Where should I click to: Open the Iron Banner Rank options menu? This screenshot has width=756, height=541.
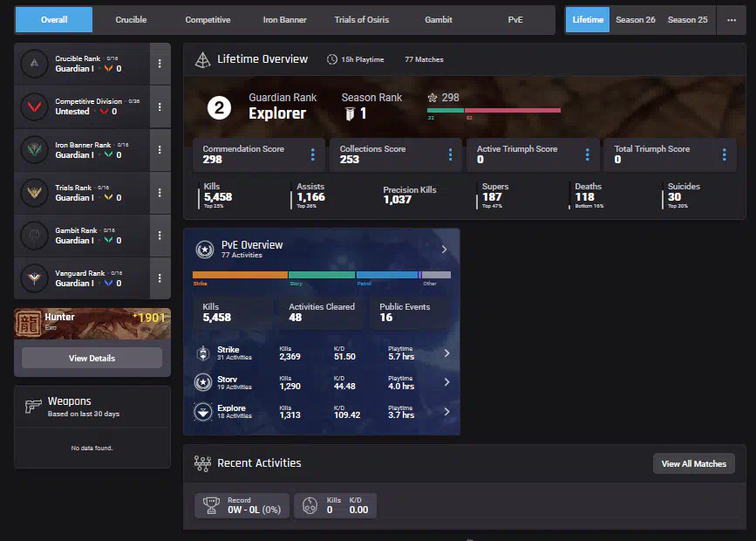[x=160, y=149]
